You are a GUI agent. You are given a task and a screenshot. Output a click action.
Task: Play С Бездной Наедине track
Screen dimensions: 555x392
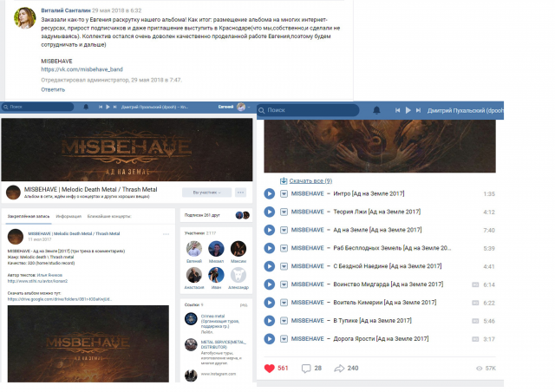tap(270, 266)
